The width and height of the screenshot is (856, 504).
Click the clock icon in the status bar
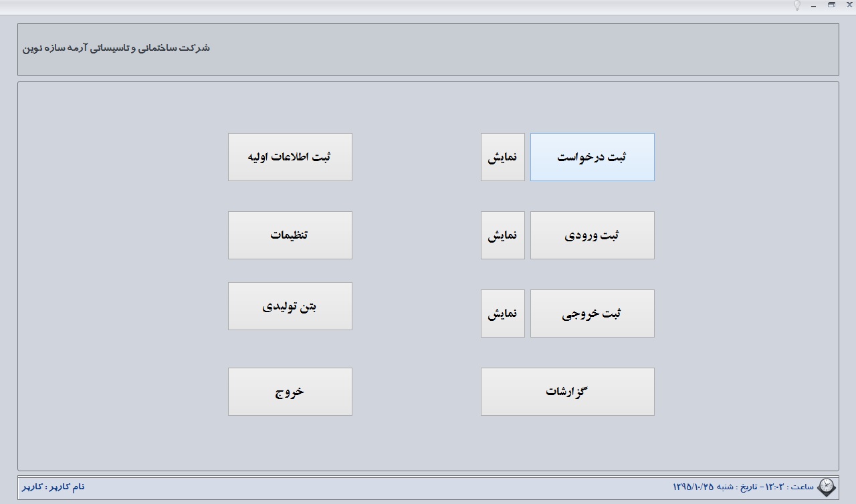point(827,487)
